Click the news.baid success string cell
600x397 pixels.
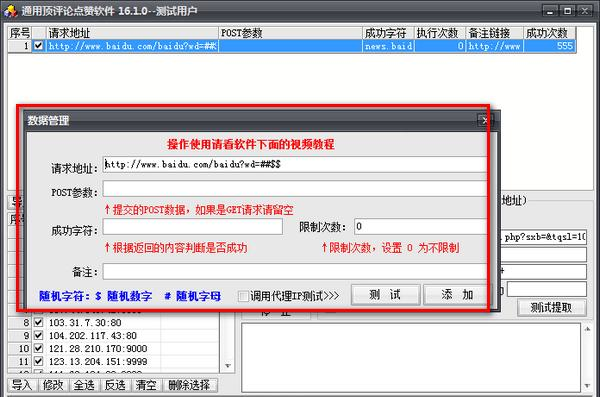click(x=388, y=46)
